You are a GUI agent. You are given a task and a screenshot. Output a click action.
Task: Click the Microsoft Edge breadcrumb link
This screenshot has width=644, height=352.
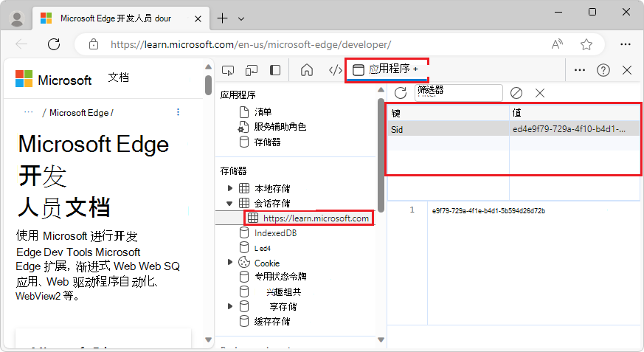[x=79, y=113]
